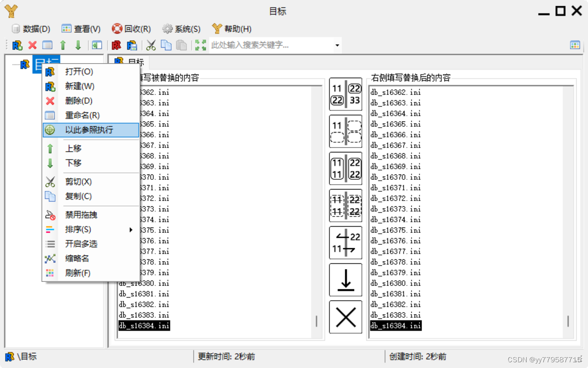Choose 新建(W) in the context menu
This screenshot has height=368, width=588.
[91, 86]
